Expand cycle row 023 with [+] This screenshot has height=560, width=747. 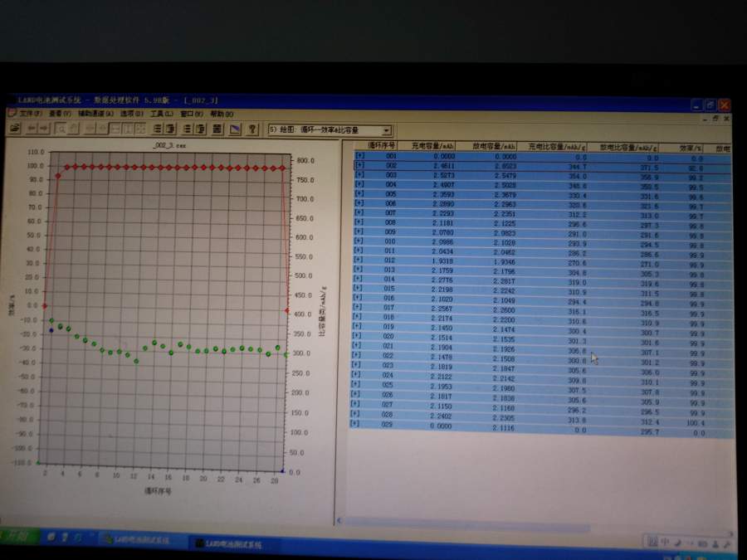356,364
